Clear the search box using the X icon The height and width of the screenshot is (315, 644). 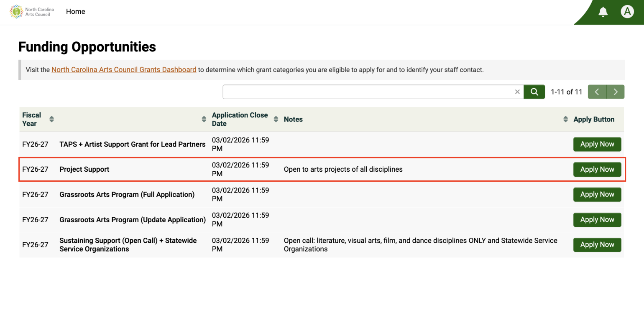click(x=517, y=91)
